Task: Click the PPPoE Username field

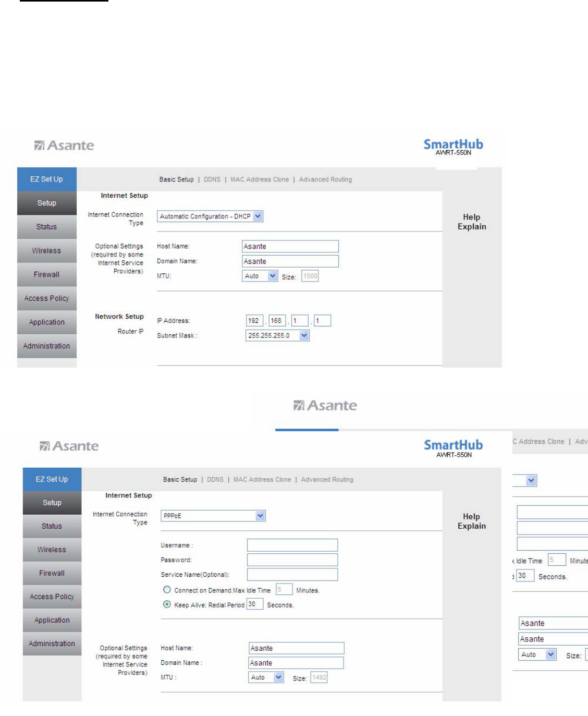Action: tap(292, 545)
